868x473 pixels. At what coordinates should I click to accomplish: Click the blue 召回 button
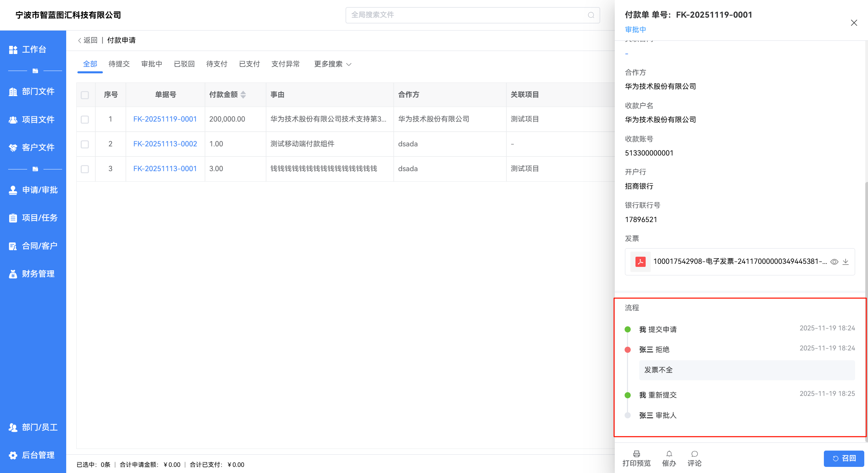tap(844, 458)
